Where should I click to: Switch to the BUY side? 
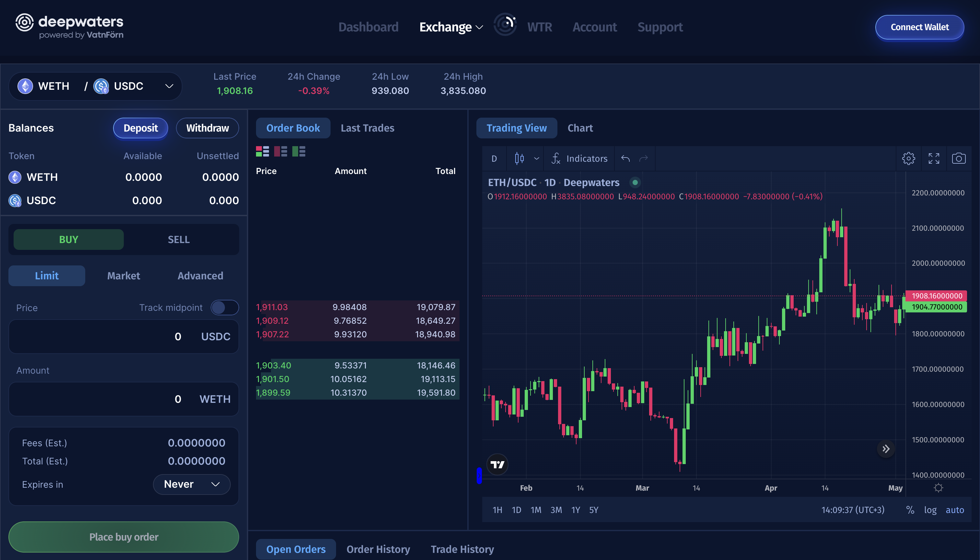pyautogui.click(x=68, y=239)
